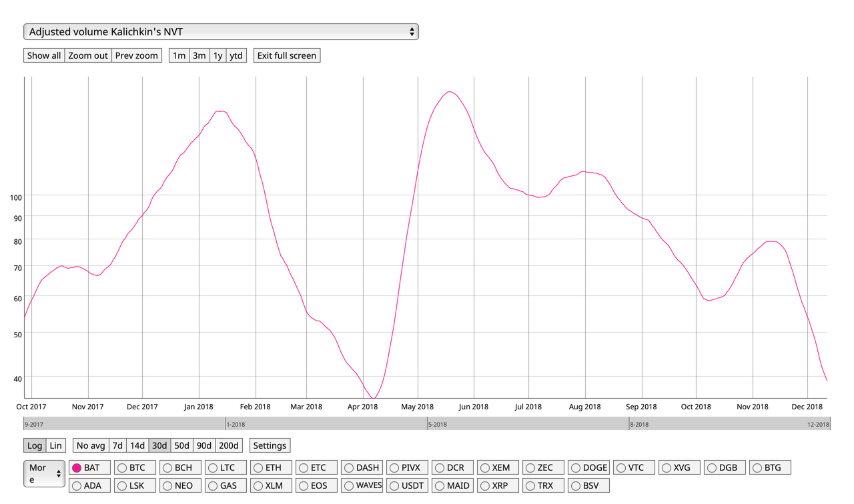Click the Nov 2018 x-axis label
Viewport: 854px width, 504px height.
(753, 407)
